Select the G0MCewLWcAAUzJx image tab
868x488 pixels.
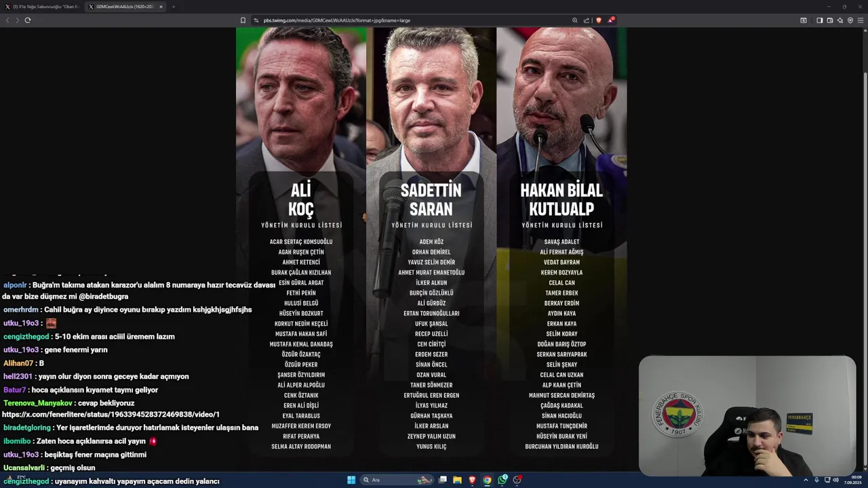tap(124, 7)
